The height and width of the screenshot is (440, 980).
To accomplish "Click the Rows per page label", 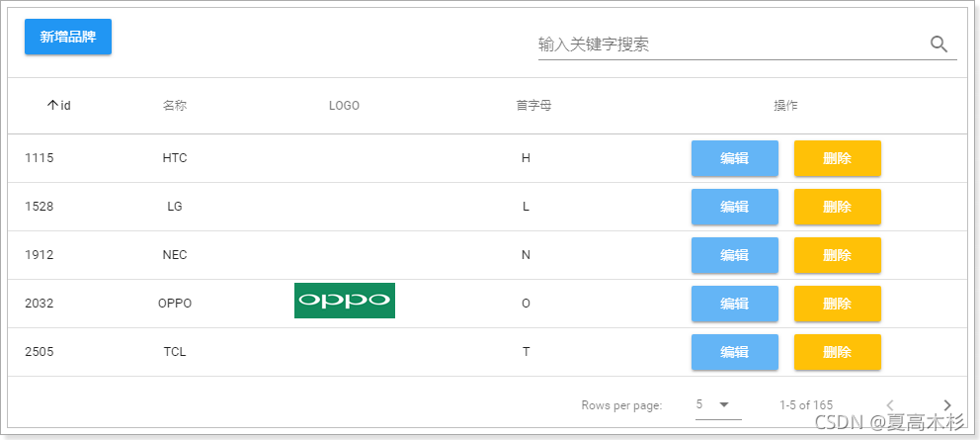I will 621,405.
